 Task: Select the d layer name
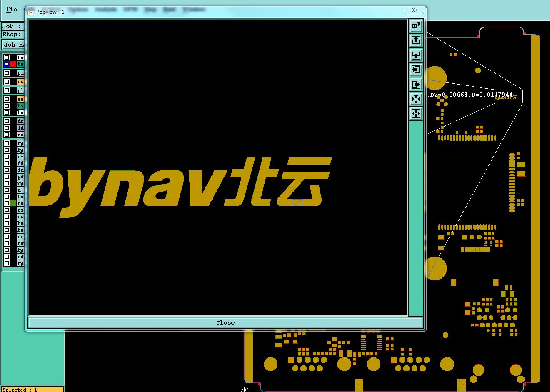coord(20,190)
